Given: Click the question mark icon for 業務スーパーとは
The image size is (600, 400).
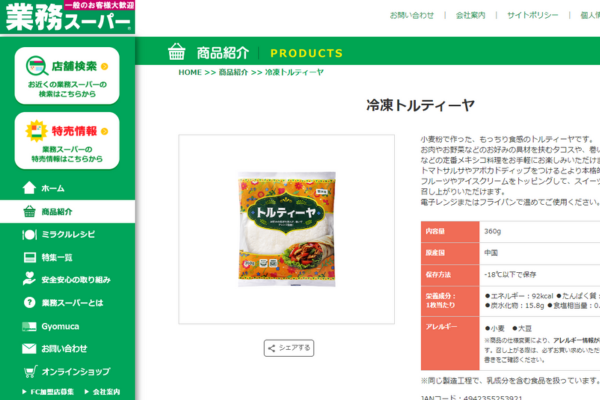Looking at the screenshot, I should [x=29, y=302].
